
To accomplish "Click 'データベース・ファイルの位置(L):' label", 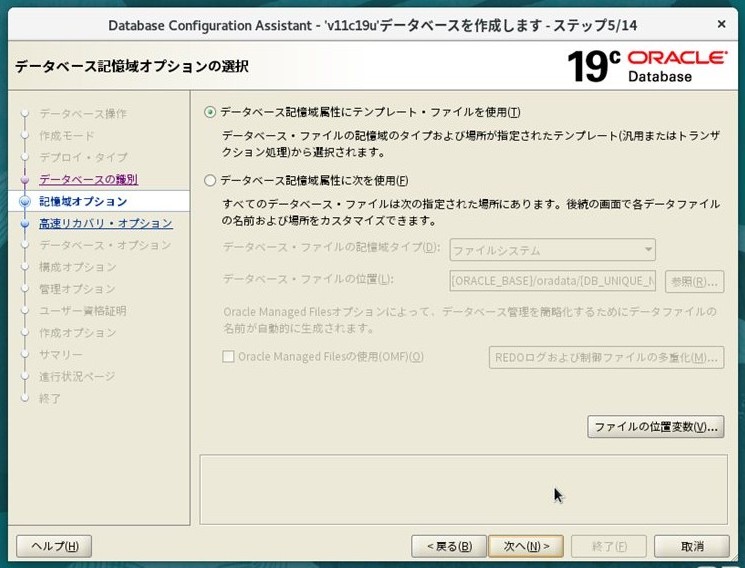I will (x=308, y=279).
